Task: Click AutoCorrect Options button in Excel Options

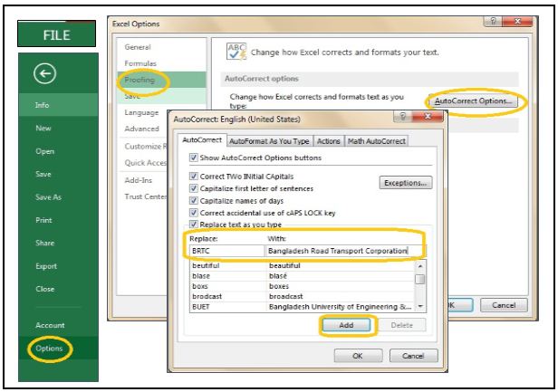Action: coord(474,100)
